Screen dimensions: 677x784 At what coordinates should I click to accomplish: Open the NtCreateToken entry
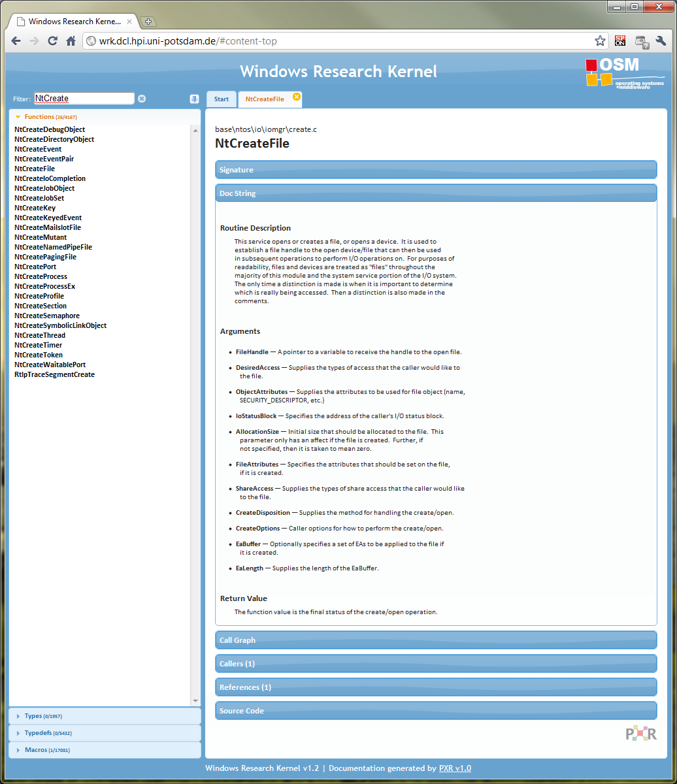[39, 355]
